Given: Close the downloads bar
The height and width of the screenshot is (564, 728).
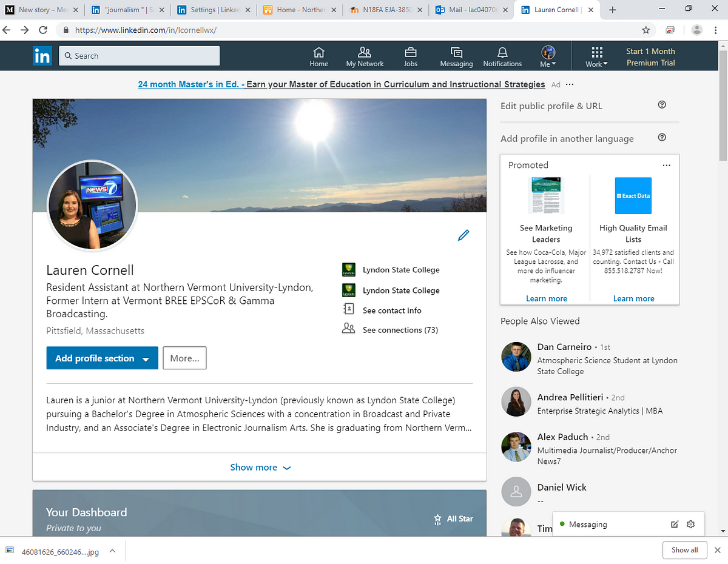Looking at the screenshot, I should 718,550.
